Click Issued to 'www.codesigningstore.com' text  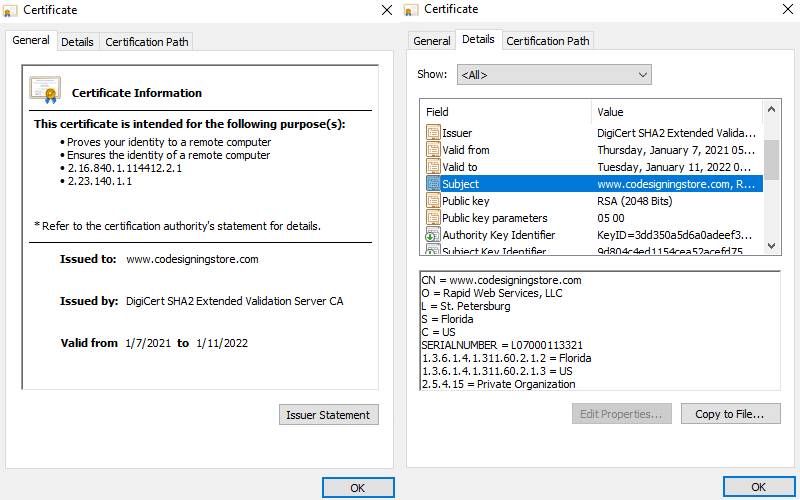[x=192, y=259]
